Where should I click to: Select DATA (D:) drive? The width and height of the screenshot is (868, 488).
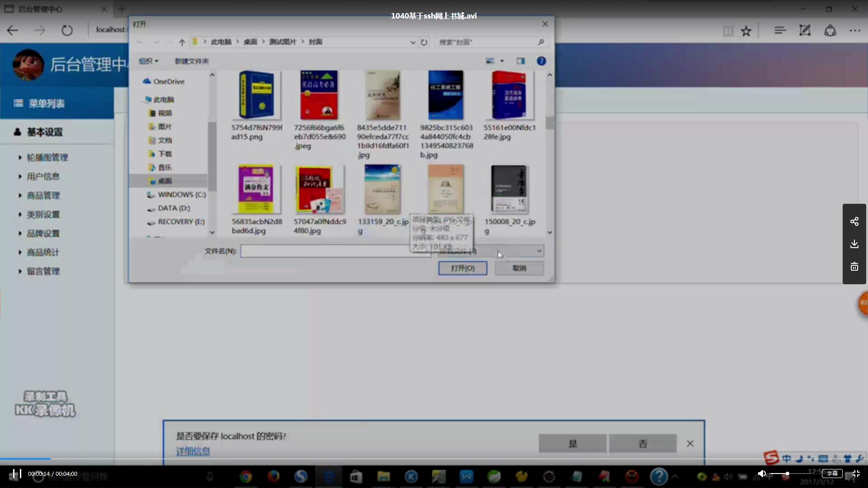[169, 208]
